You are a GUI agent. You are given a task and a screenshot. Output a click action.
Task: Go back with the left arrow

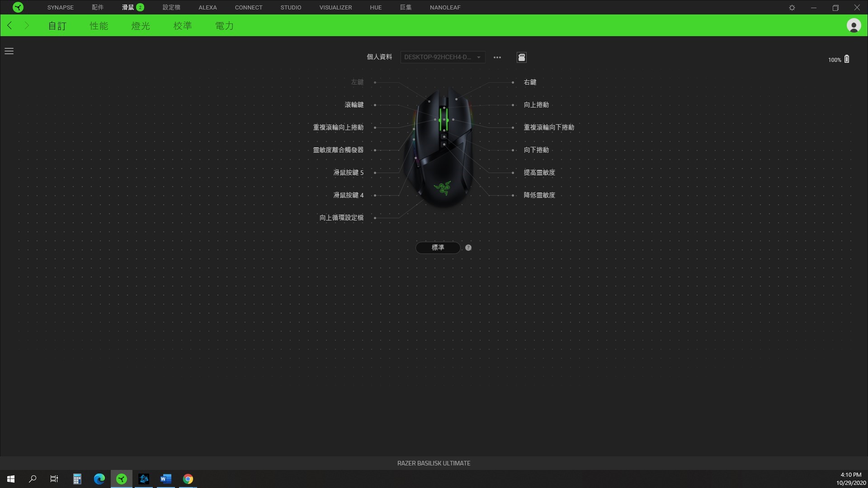[9, 25]
